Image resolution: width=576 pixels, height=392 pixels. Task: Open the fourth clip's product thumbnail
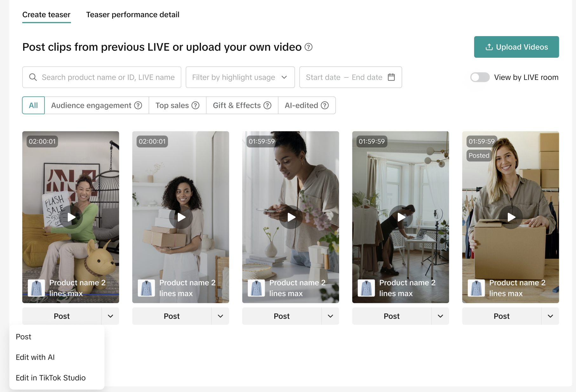click(x=366, y=288)
